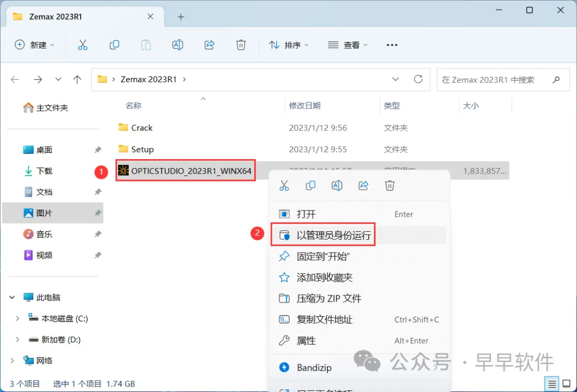The height and width of the screenshot is (392, 577).
Task: Expand the 新加卷 (D:) node
Action: pyautogui.click(x=17, y=340)
